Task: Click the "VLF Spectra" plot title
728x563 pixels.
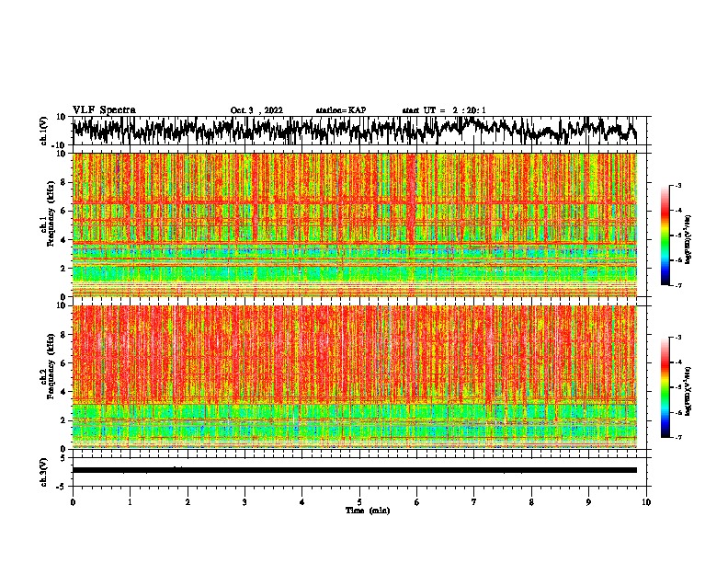Action: (x=104, y=110)
